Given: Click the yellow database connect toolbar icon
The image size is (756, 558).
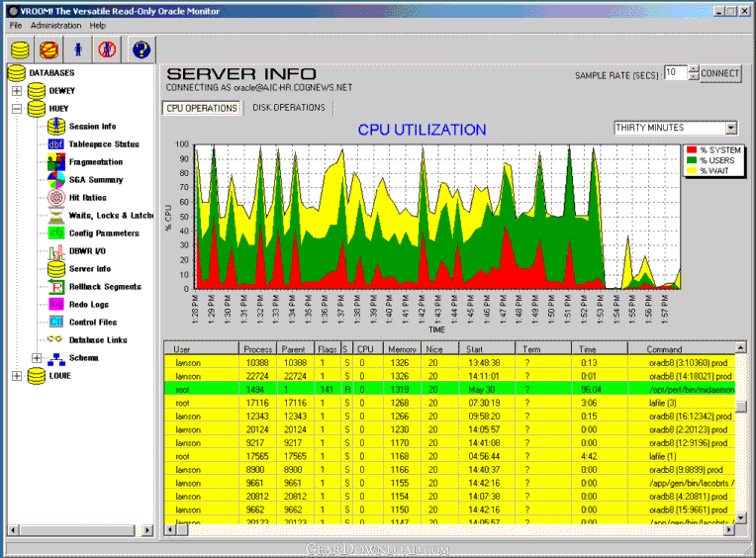Looking at the screenshot, I should 20,49.
